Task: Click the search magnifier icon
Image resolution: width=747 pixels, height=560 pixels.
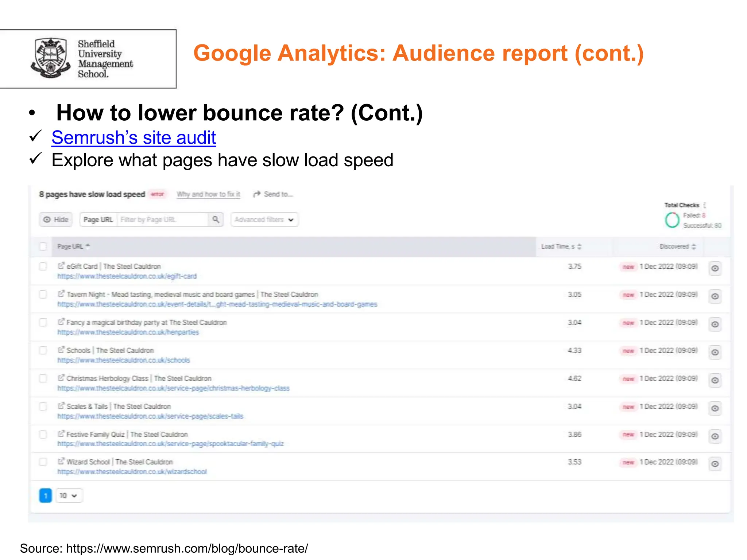Action: [x=216, y=219]
